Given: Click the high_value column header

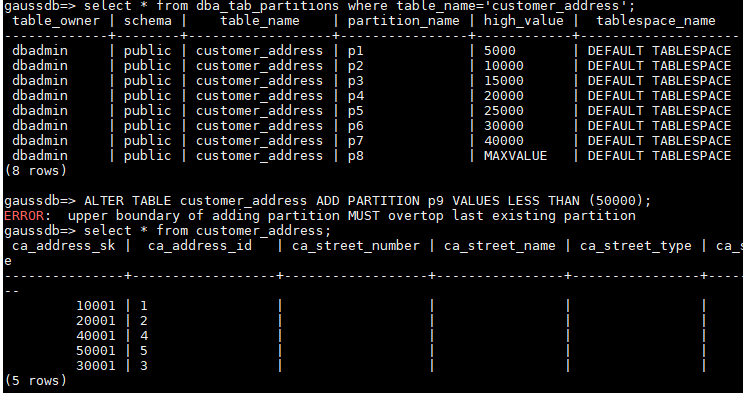Looking at the screenshot, I should 524,21.
